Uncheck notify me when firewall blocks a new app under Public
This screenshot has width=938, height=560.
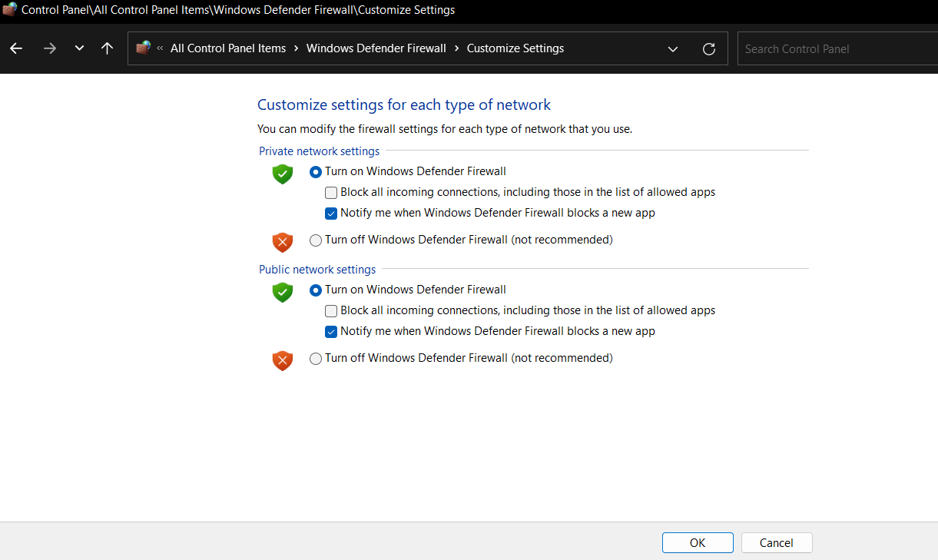point(330,331)
